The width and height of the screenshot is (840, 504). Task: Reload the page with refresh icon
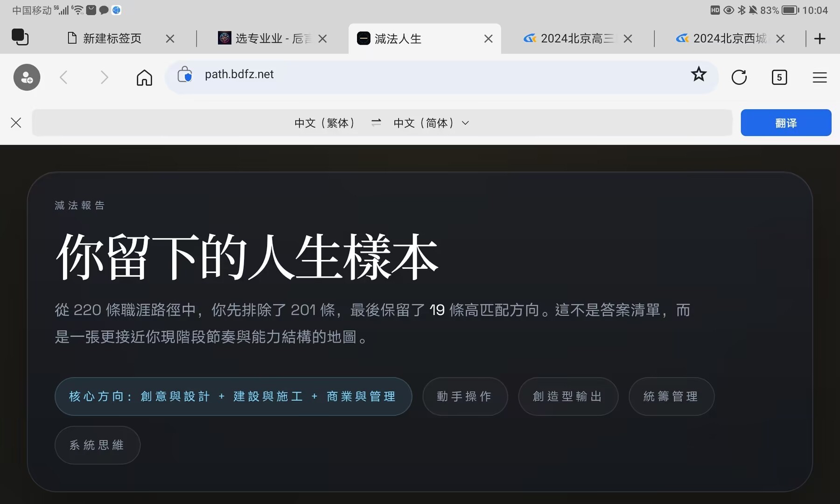coord(739,77)
